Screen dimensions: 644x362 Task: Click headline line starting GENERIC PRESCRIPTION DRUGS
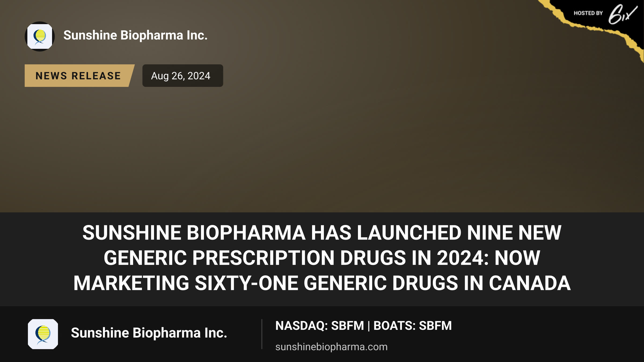(x=322, y=258)
